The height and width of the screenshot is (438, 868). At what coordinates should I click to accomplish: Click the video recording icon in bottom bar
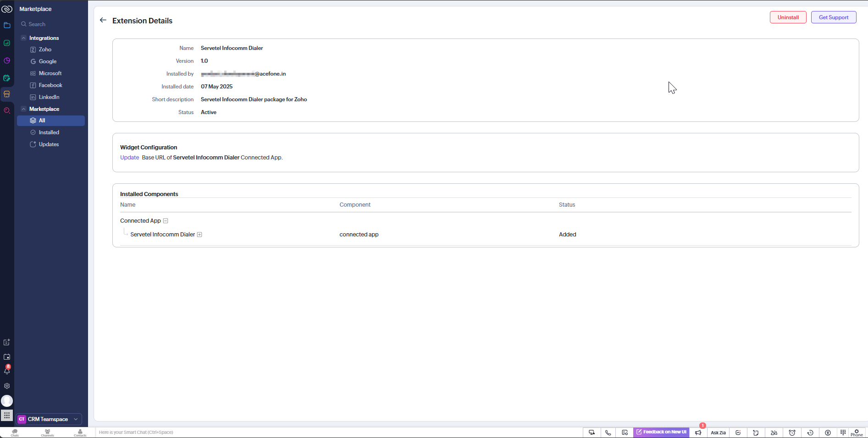tap(625, 433)
